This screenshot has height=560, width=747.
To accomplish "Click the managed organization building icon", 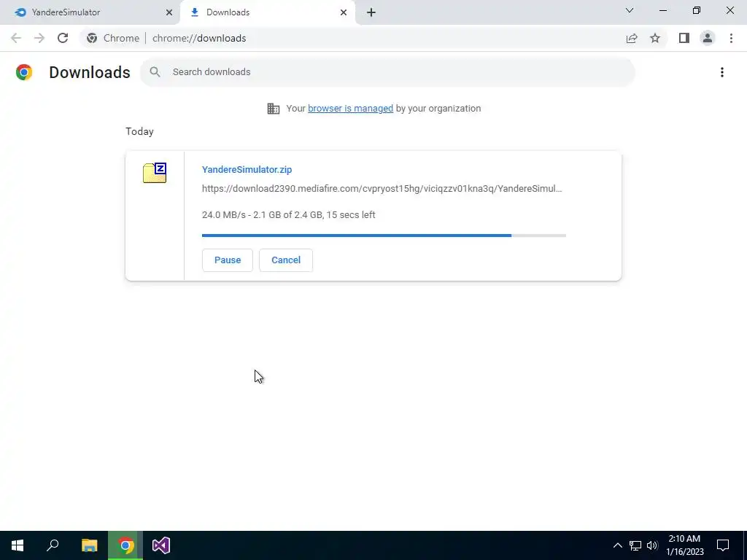I will pyautogui.click(x=274, y=109).
